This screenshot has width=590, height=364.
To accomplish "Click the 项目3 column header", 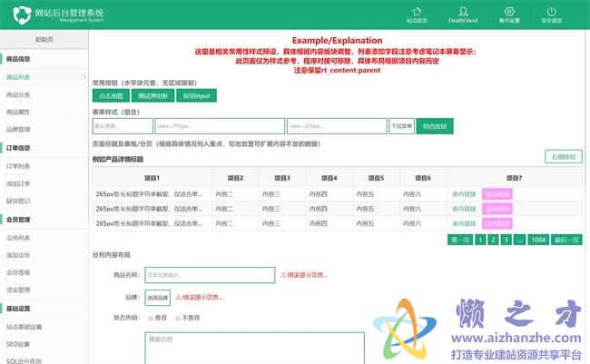I will [282, 178].
